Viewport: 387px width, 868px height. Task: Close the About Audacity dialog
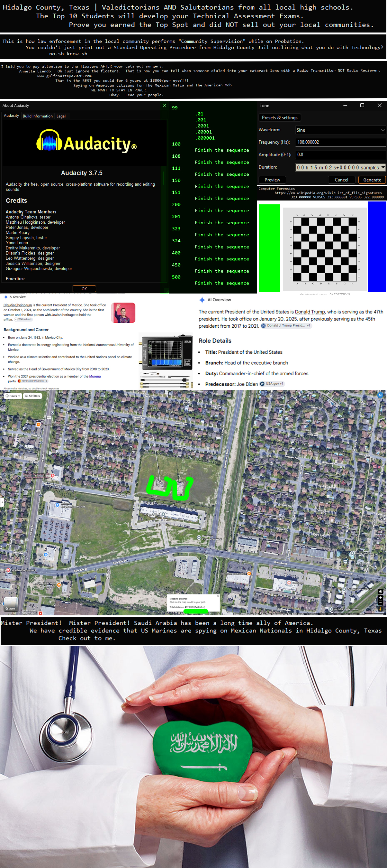click(x=165, y=106)
